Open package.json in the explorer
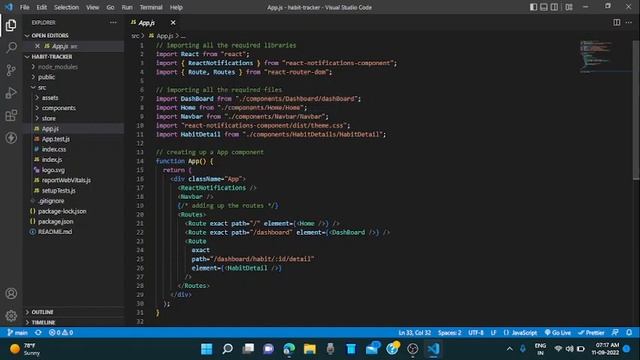This screenshot has width=640, height=360. click(x=73, y=222)
